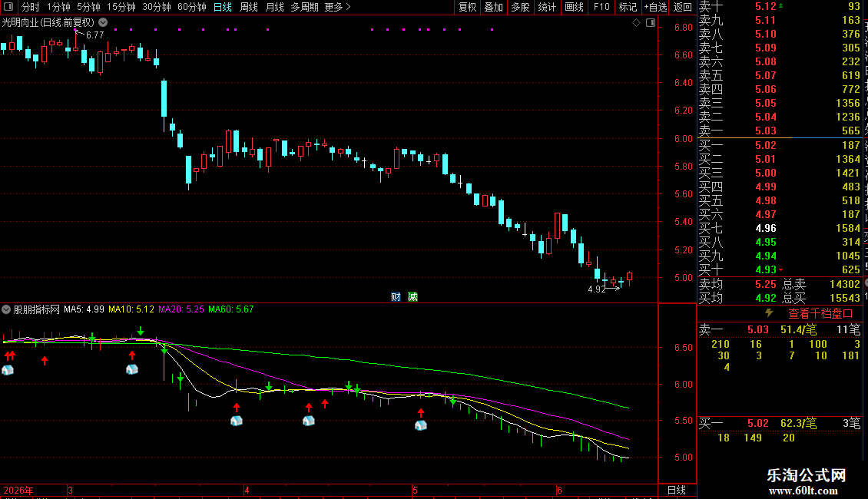
Task: Select the 30分钟 period tab
Action: coord(157,7)
